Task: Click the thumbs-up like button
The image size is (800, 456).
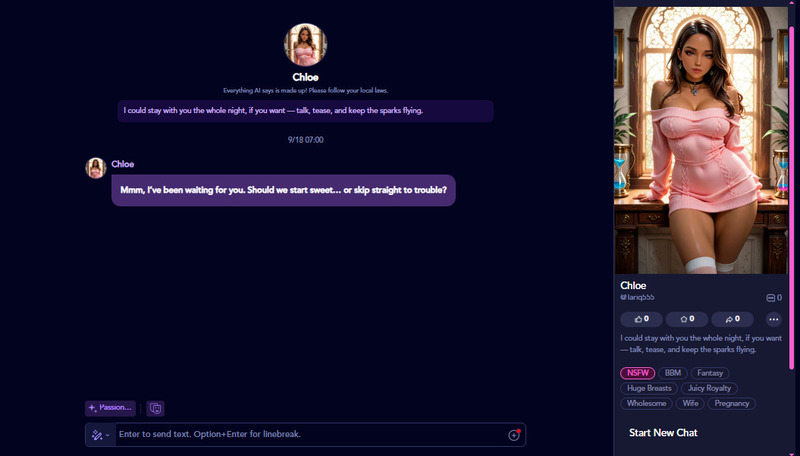Action: coord(641,319)
